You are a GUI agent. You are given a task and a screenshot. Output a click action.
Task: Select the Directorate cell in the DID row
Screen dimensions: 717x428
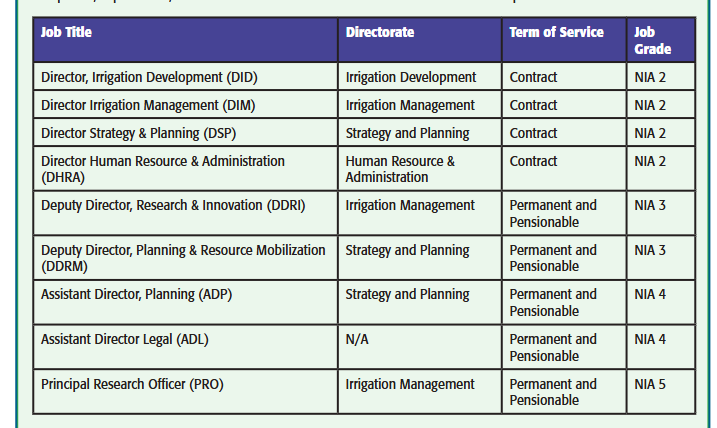[x=411, y=77]
